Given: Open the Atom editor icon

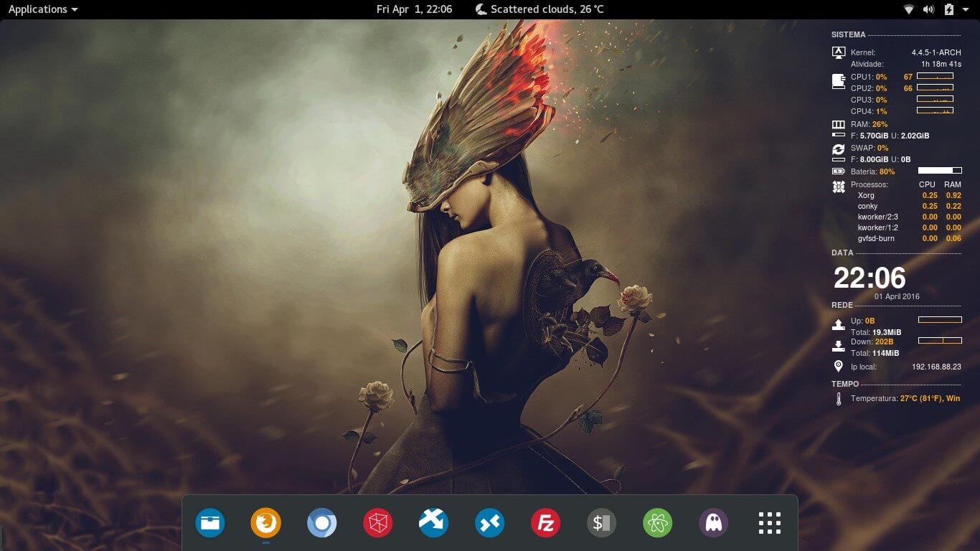Looking at the screenshot, I should [x=657, y=523].
